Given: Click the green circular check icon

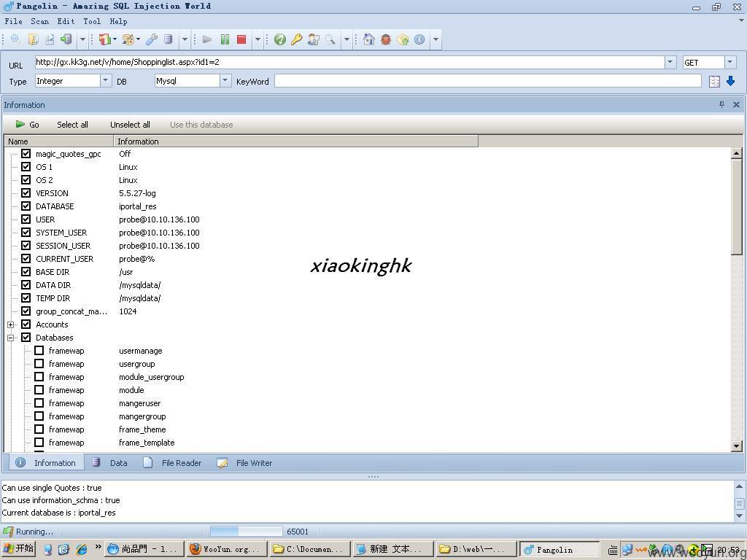Looking at the screenshot, I should [x=280, y=39].
